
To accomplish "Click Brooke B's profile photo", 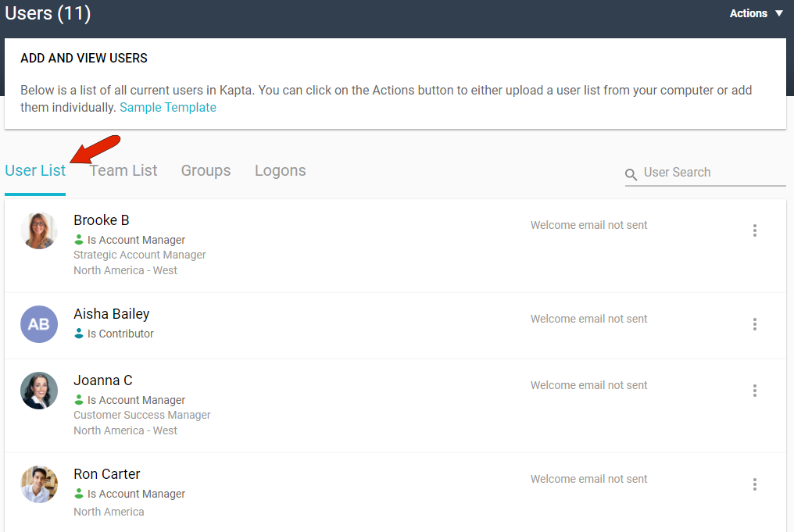I will click(39, 230).
